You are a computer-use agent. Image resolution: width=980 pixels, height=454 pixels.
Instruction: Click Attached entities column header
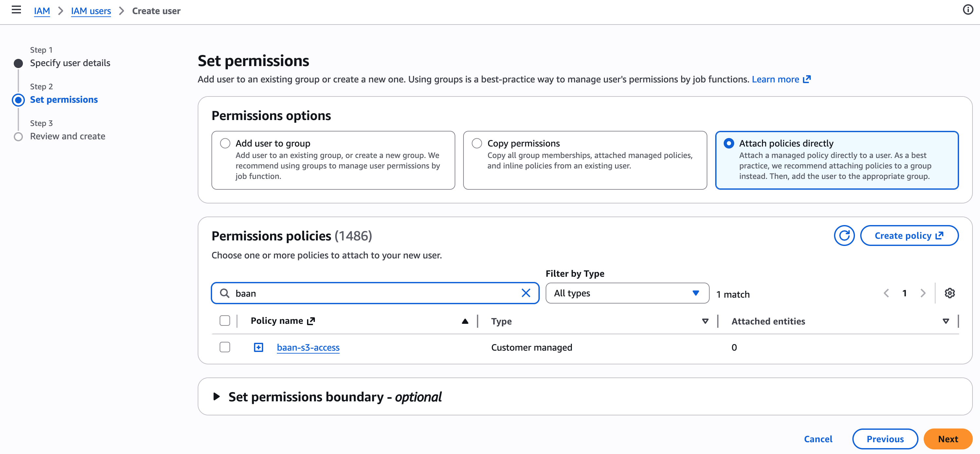click(x=768, y=321)
